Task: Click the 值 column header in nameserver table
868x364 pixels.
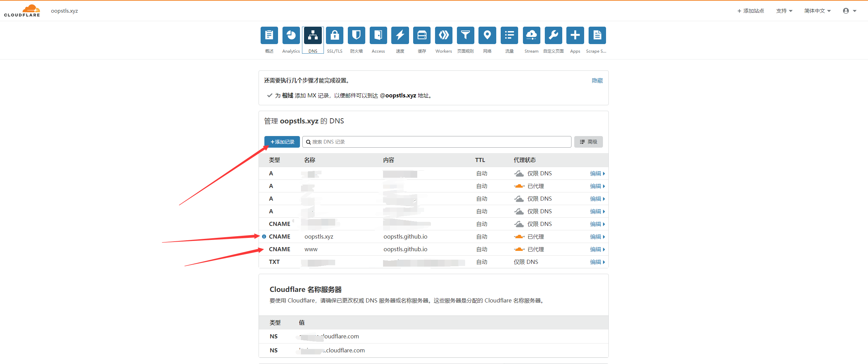Action: pyautogui.click(x=302, y=323)
